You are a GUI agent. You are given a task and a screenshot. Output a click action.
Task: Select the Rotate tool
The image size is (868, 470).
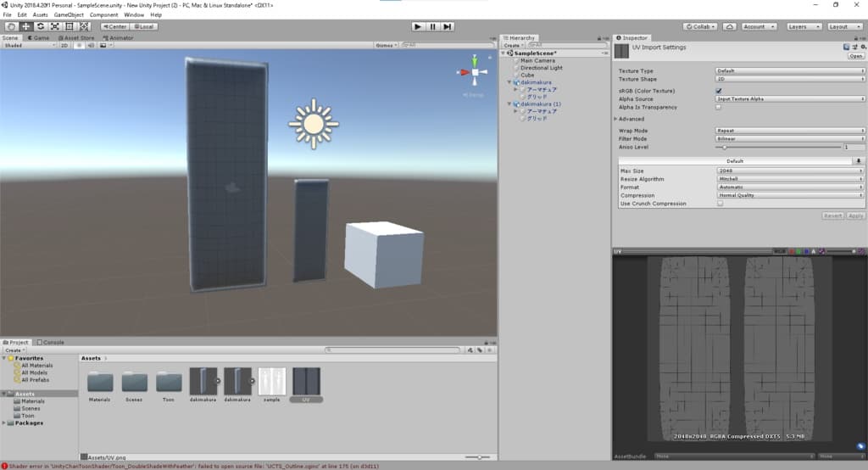click(40, 26)
